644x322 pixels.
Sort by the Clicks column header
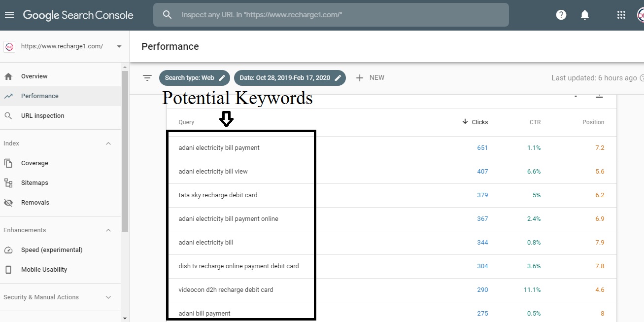click(x=475, y=122)
